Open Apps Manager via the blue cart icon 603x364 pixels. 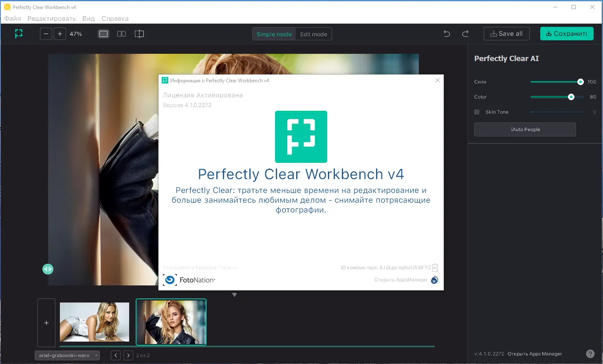tap(434, 280)
